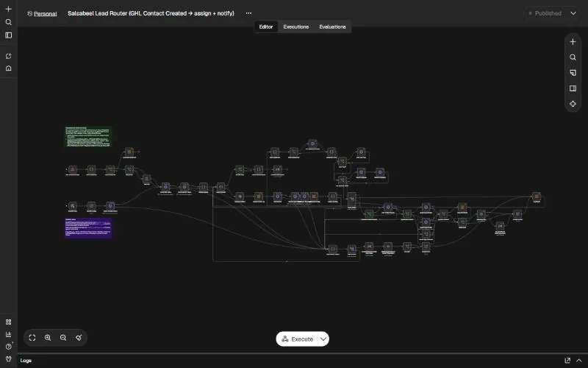
Task: Open the four-squares templates icon
Action: (8, 322)
